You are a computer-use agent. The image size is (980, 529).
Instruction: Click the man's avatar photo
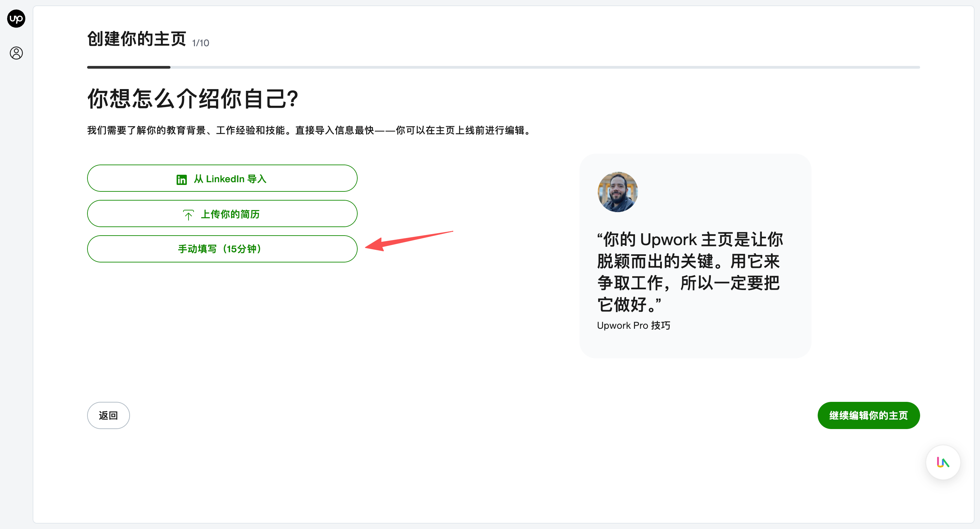tap(618, 192)
